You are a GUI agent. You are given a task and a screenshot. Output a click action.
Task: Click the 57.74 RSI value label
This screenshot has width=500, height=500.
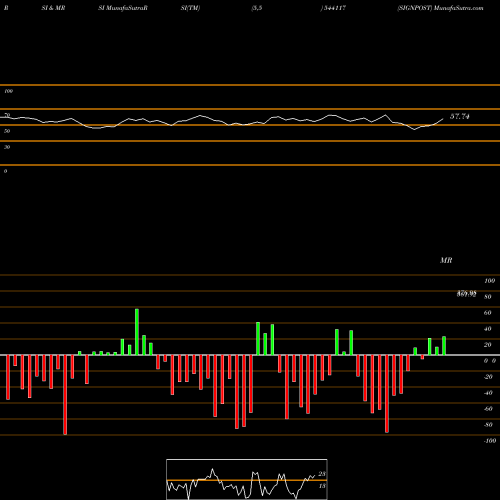460,116
